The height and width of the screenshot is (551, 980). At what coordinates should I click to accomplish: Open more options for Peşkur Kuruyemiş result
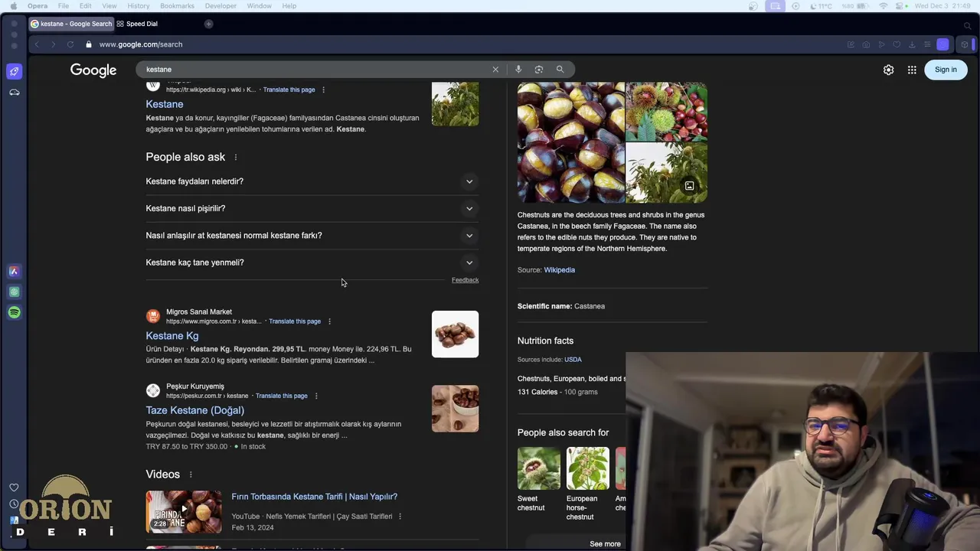point(315,396)
